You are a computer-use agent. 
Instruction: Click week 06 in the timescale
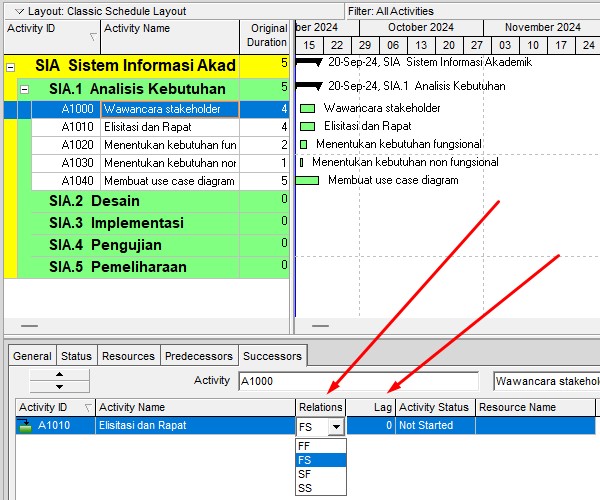pos(393,45)
